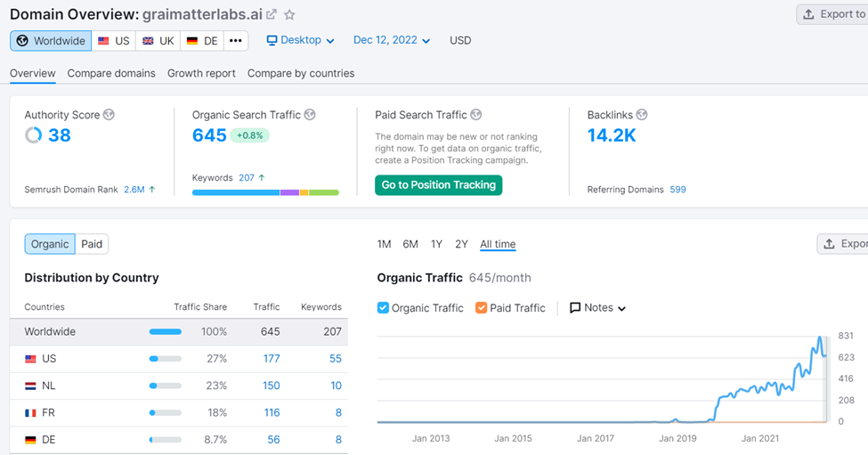Viewport: 868px width, 455px height.
Task: Click Go to Position Tracking button
Action: 438,185
